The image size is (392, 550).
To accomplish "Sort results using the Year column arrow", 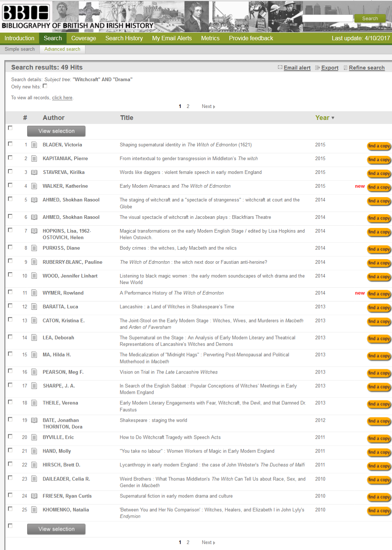I will click(333, 118).
